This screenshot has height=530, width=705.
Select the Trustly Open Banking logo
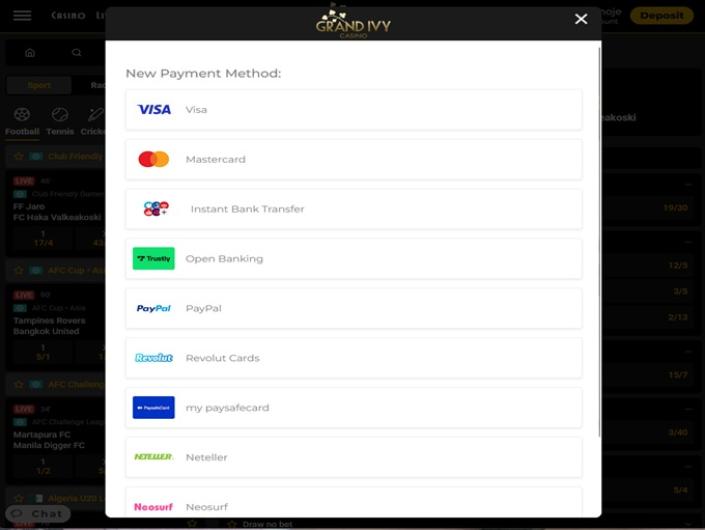(154, 258)
